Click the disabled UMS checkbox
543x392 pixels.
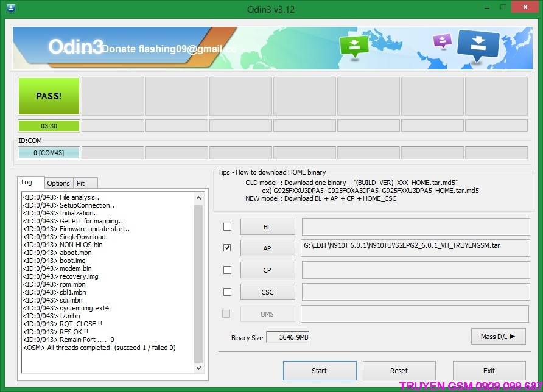click(226, 313)
